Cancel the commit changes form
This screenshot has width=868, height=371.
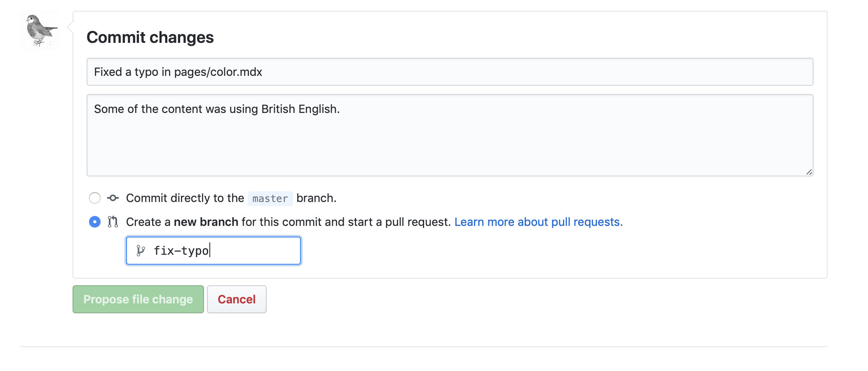(237, 299)
